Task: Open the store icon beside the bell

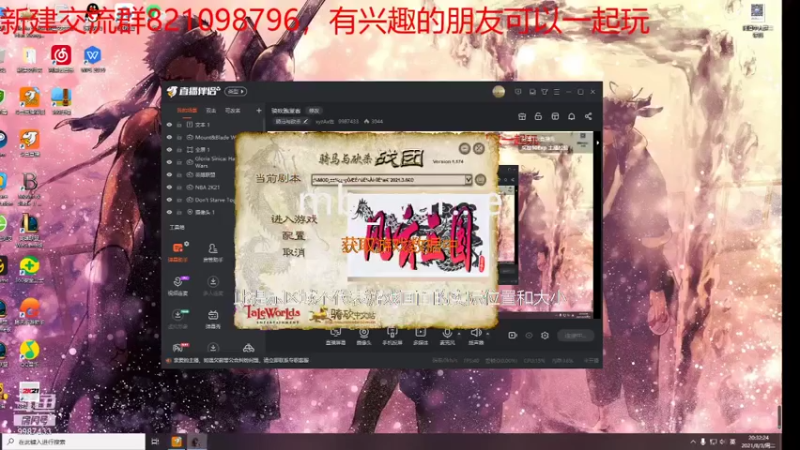Action: point(555,116)
